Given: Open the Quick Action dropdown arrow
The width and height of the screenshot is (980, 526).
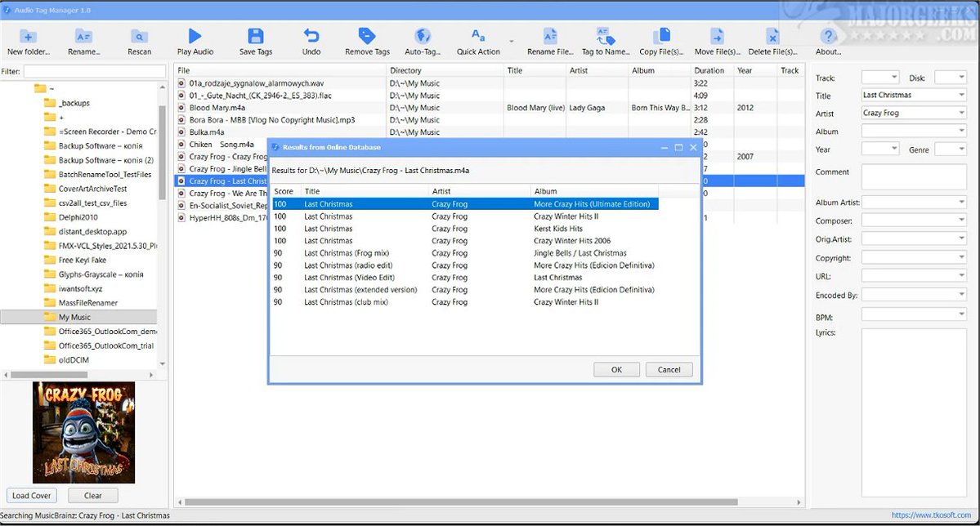Looking at the screenshot, I should (x=511, y=41).
